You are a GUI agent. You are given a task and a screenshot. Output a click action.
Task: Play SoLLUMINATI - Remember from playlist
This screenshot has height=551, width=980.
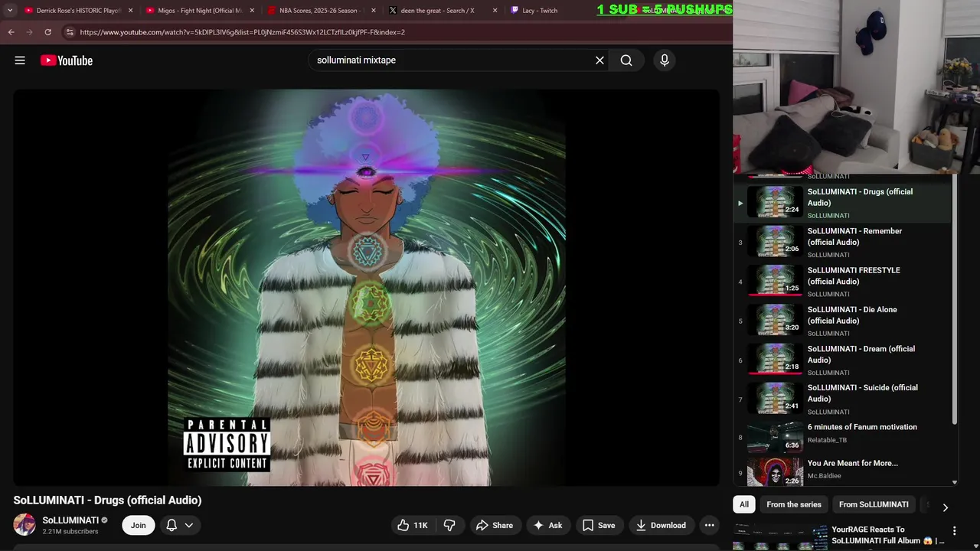841,242
